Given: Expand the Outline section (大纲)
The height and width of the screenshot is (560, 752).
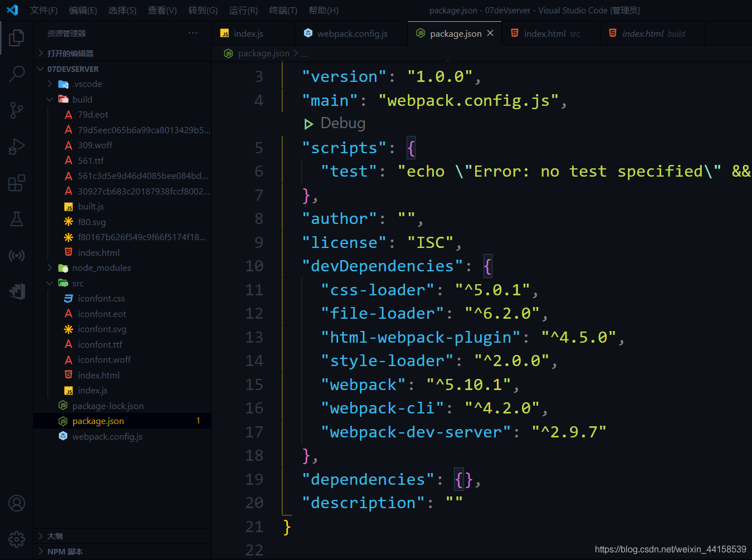Looking at the screenshot, I should 123,536.
